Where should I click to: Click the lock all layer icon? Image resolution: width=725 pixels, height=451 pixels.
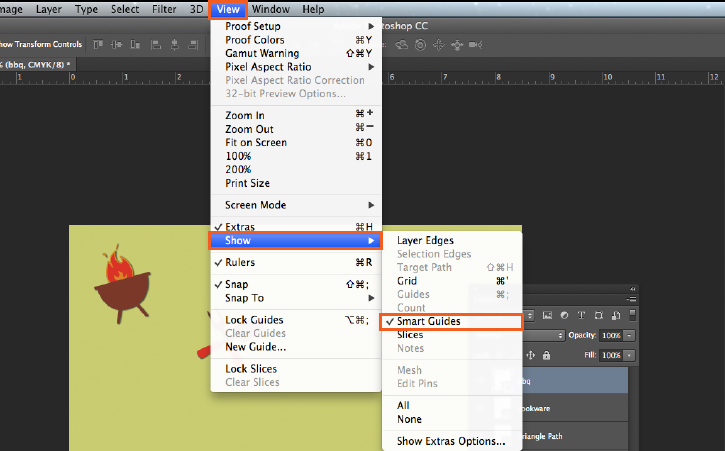(547, 355)
